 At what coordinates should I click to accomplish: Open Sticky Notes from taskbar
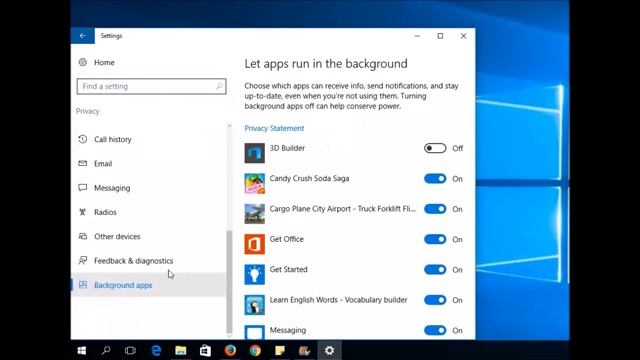tap(280, 350)
